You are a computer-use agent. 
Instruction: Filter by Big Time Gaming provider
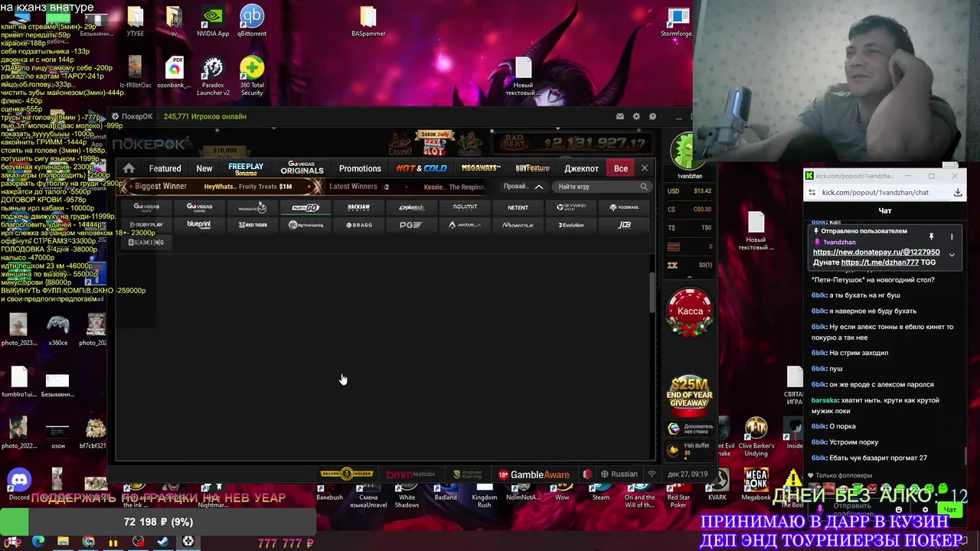pos(305,225)
